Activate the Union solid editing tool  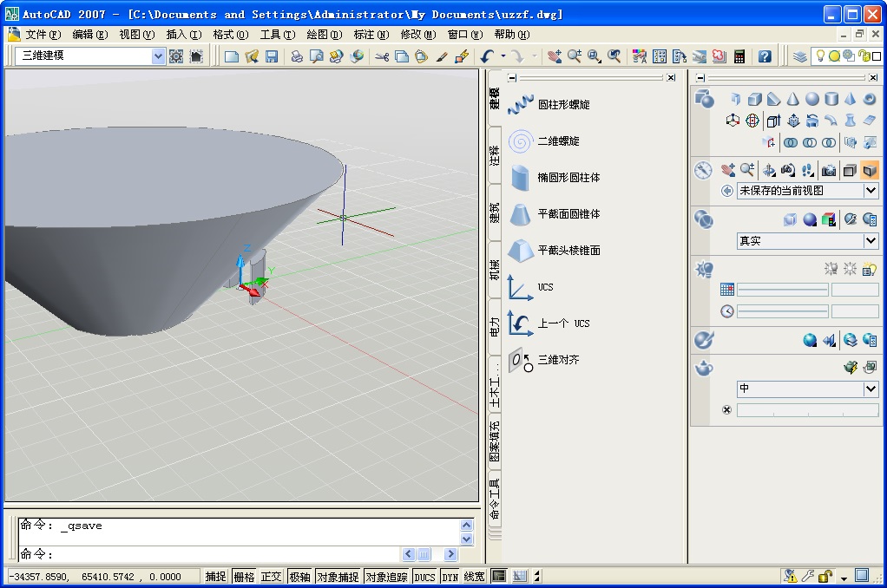pos(791,142)
